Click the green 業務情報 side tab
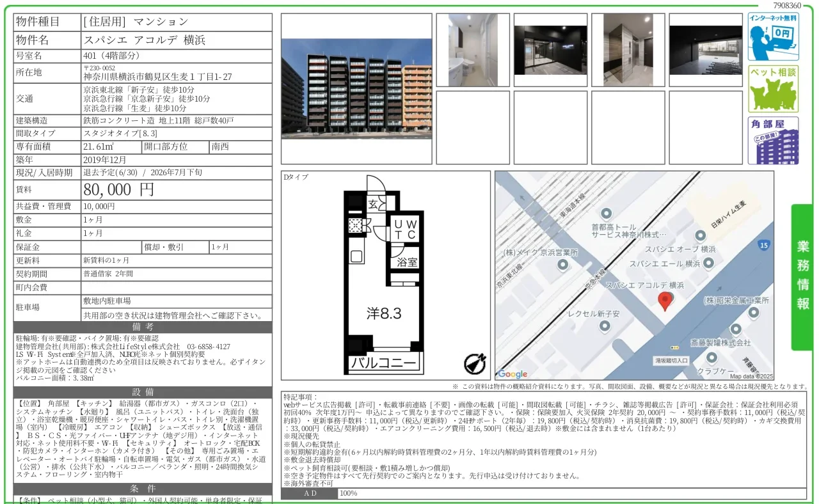The width and height of the screenshot is (819, 504). click(x=802, y=277)
